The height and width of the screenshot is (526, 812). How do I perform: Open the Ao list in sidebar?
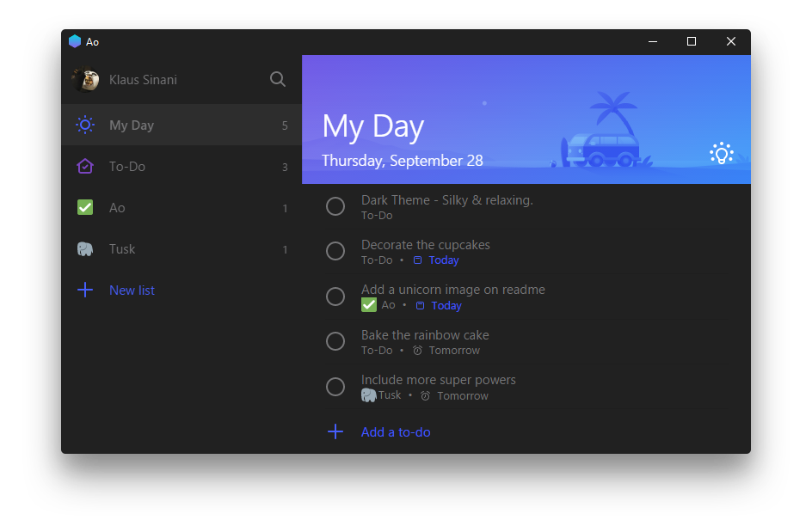click(x=181, y=207)
